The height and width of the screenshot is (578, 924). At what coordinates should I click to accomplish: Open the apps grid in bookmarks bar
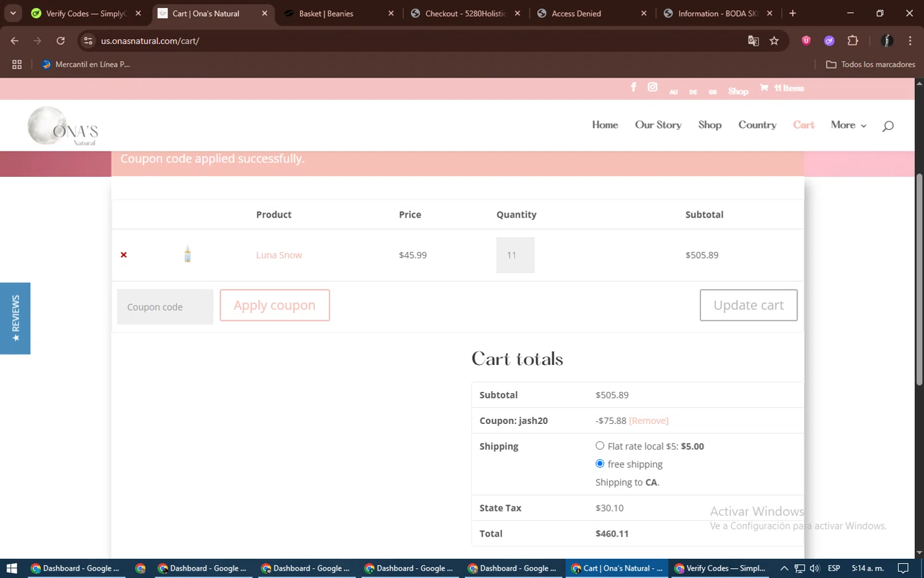[x=17, y=64]
